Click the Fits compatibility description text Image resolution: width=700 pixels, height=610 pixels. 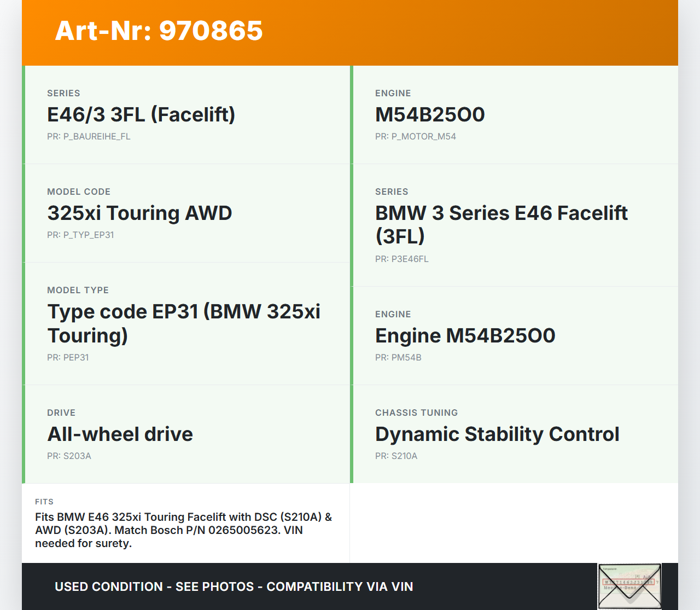point(183,530)
